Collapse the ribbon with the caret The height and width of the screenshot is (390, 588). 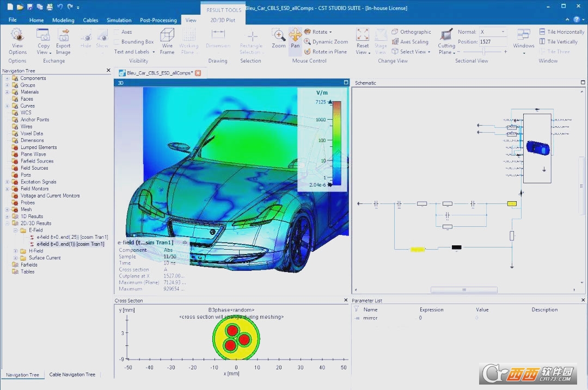(567, 20)
